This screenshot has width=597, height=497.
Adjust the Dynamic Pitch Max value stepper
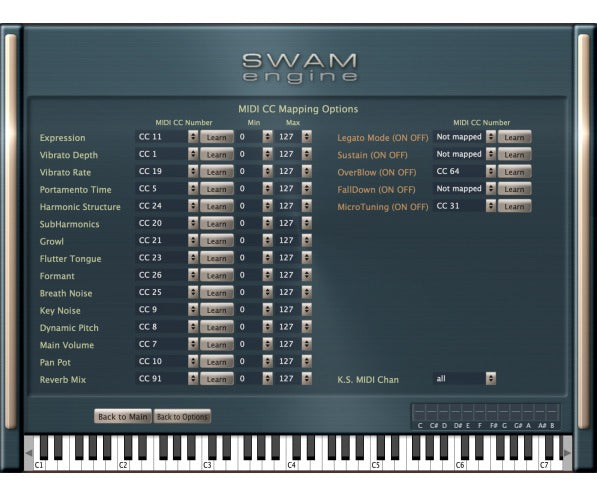(x=306, y=327)
